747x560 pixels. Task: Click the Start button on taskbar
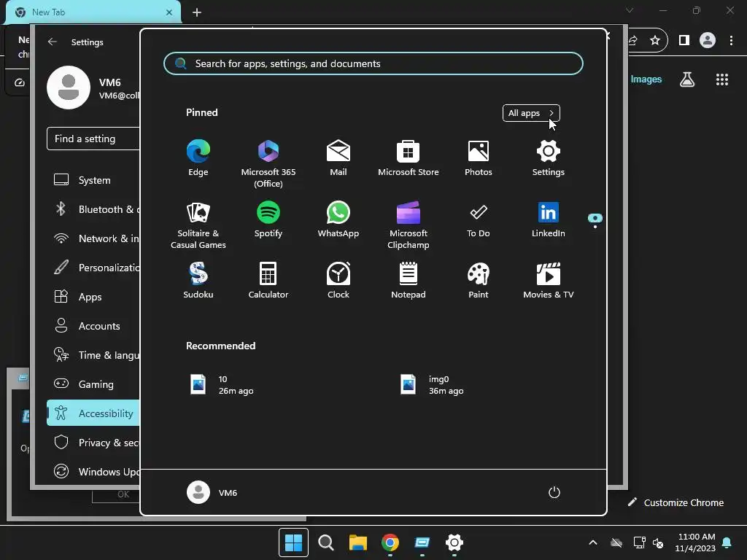(x=293, y=542)
